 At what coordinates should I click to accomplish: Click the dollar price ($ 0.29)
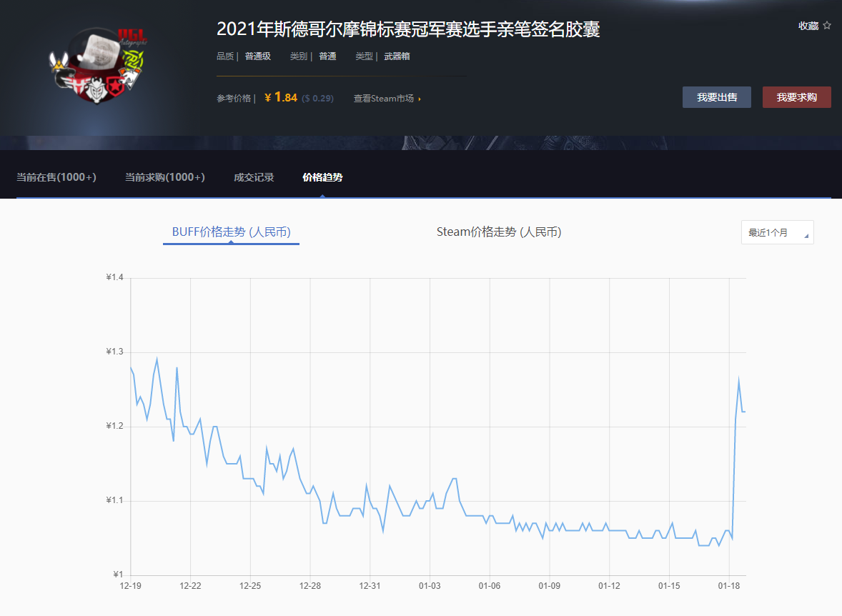pos(317,99)
